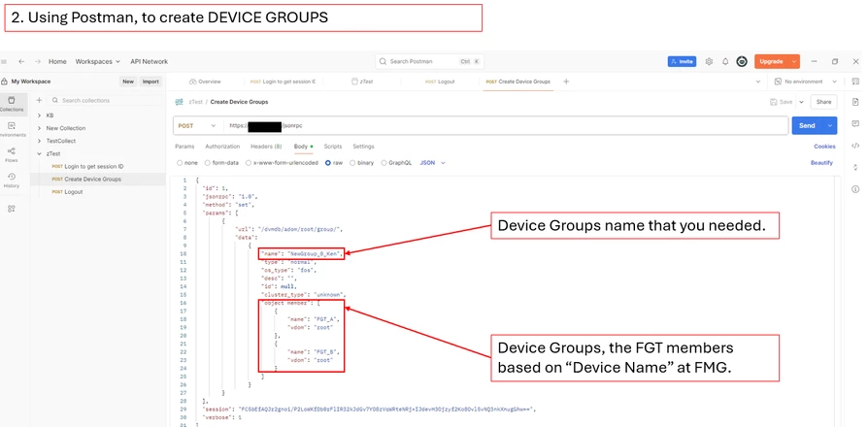Click the Send button
The width and height of the screenshot is (868, 427).
[807, 125]
